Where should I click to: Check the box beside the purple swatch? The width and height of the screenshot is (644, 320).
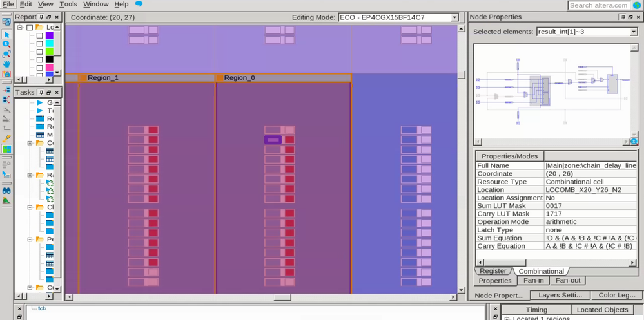[39, 35]
